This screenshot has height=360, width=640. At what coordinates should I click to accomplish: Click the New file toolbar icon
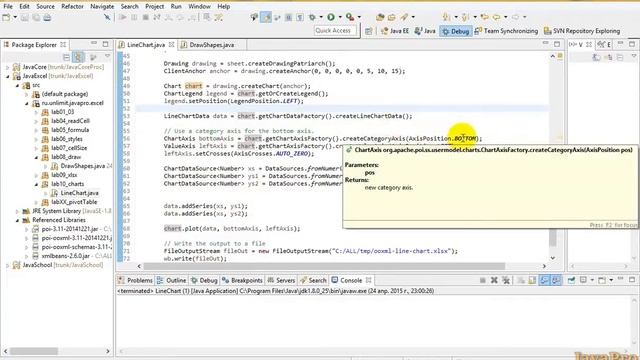(x=7, y=17)
